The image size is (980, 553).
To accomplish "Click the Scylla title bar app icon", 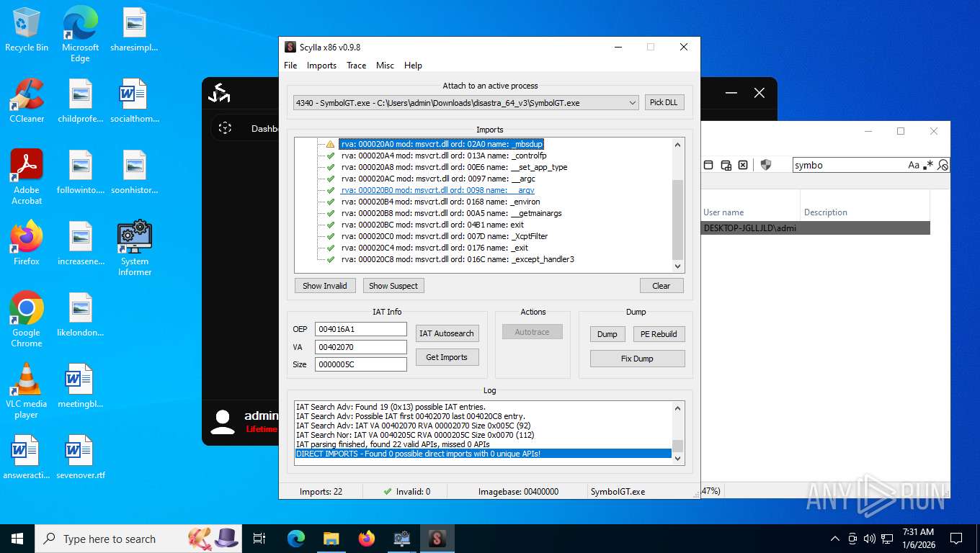I will 290,47.
